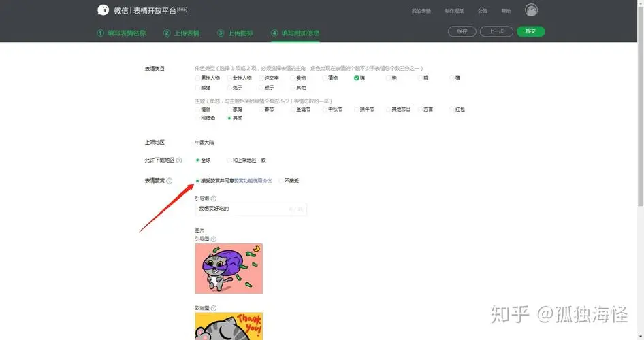The image size is (644, 340).
Task: Open 制作规范 in top navigation
Action: coord(454,11)
